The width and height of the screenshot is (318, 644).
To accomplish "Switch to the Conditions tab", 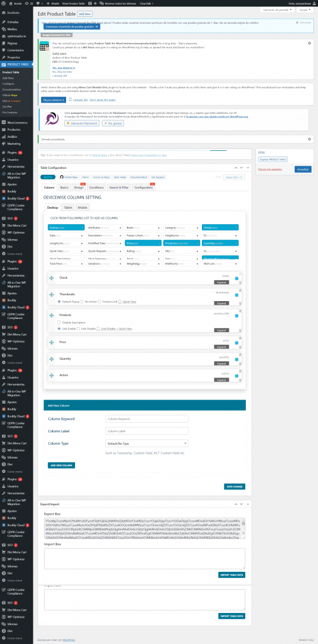I will point(96,187).
